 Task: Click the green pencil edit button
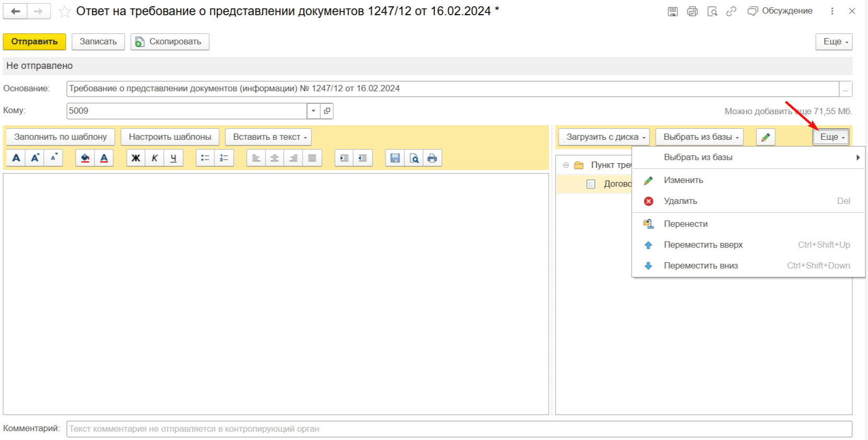click(765, 137)
